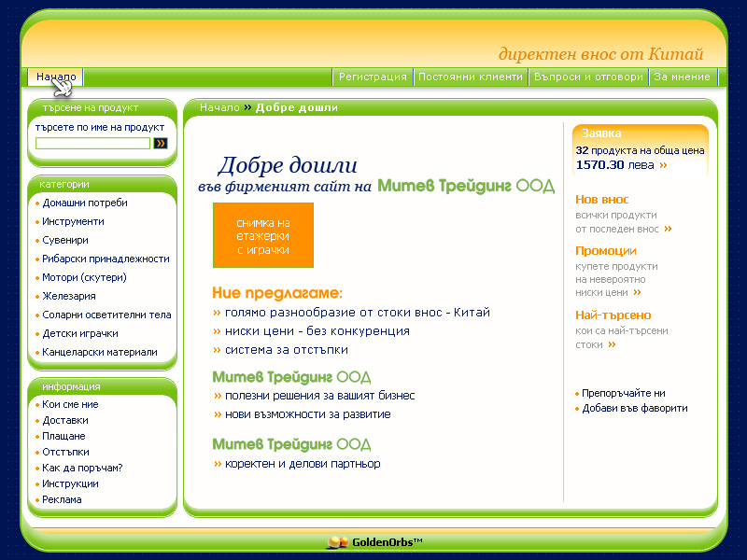Open the Как да поръчам? link
Image resolution: width=747 pixels, height=560 pixels.
point(82,468)
